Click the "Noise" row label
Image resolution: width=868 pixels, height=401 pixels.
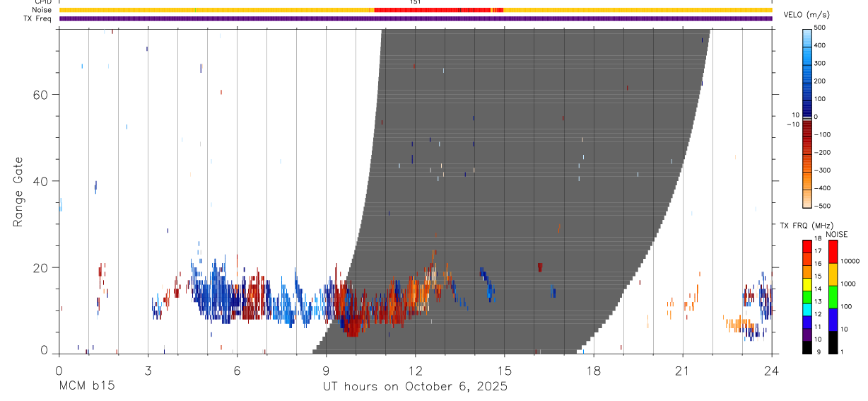(42, 10)
